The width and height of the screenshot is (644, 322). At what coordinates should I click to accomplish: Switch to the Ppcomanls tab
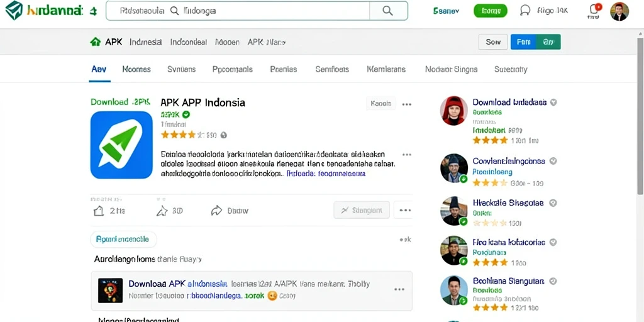click(233, 69)
